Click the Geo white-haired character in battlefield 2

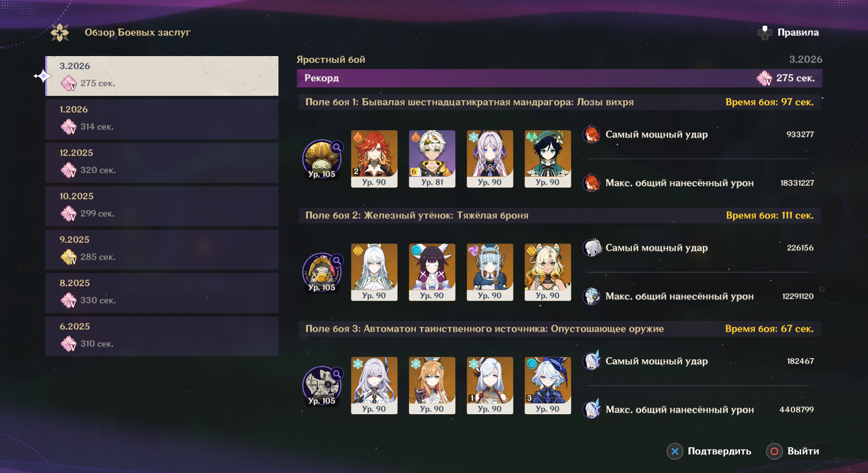(x=374, y=272)
